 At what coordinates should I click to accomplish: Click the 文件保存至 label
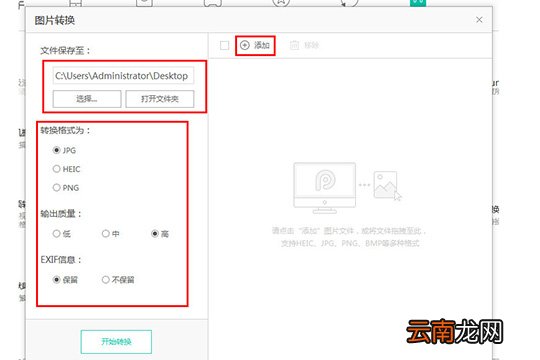65,51
